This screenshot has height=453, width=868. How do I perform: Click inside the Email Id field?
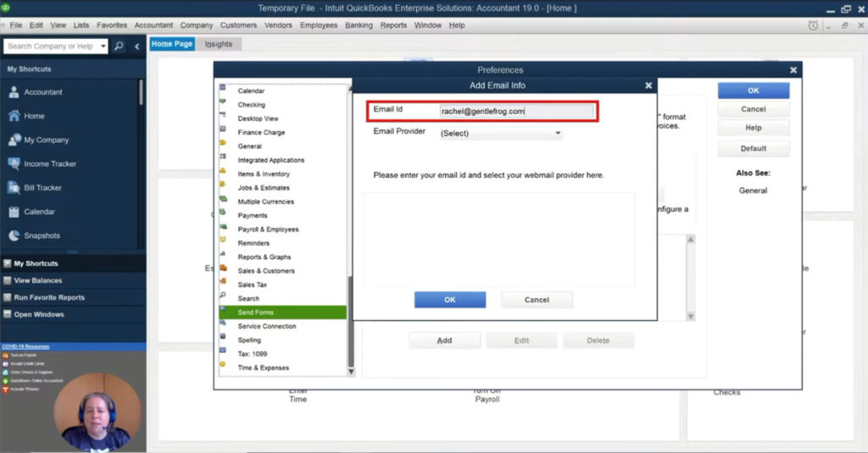coord(515,110)
